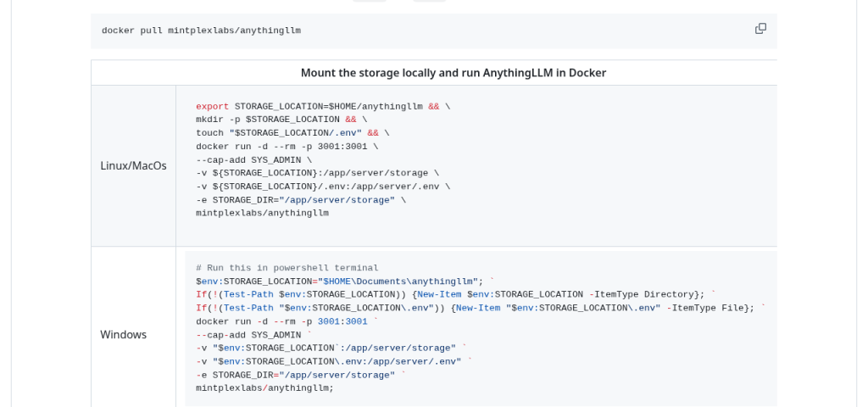This screenshot has height=407, width=868.
Task: Click the Windows -v line ending ':/app/server/storage"'
Action: 331,348
